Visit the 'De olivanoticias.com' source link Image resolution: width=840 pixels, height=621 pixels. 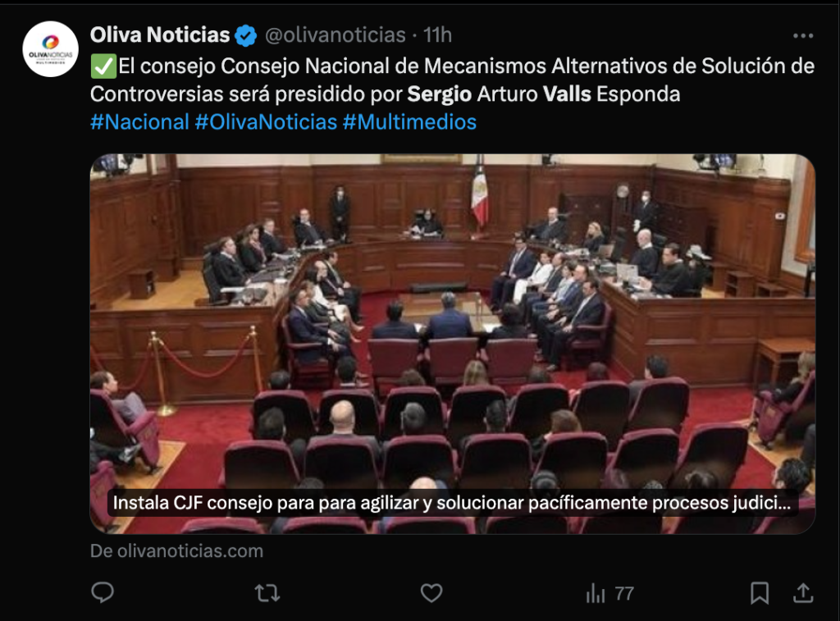[177, 550]
